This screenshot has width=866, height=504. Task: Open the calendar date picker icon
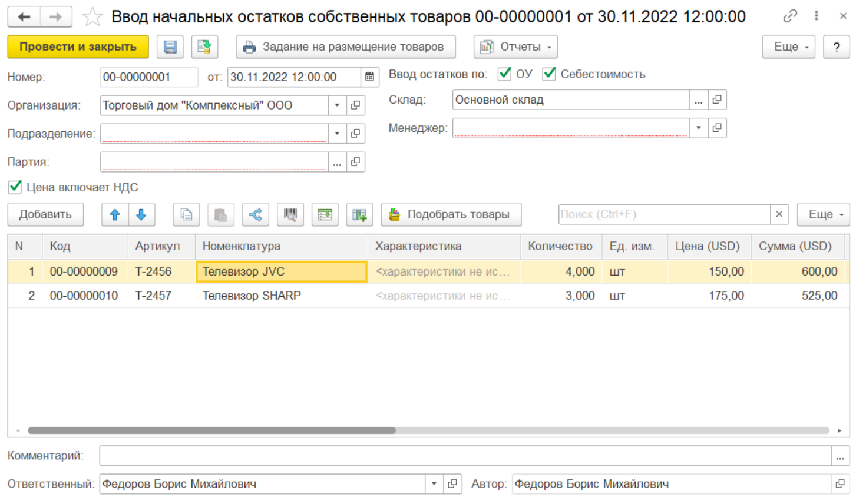(x=369, y=77)
